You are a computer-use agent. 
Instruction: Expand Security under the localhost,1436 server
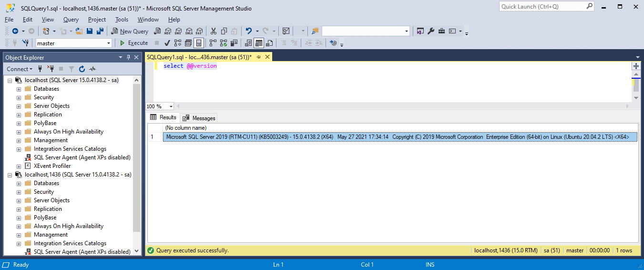pos(19,192)
